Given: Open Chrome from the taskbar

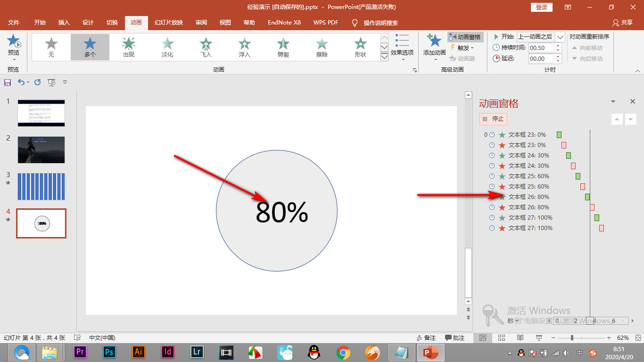Looking at the screenshot, I should tap(343, 352).
